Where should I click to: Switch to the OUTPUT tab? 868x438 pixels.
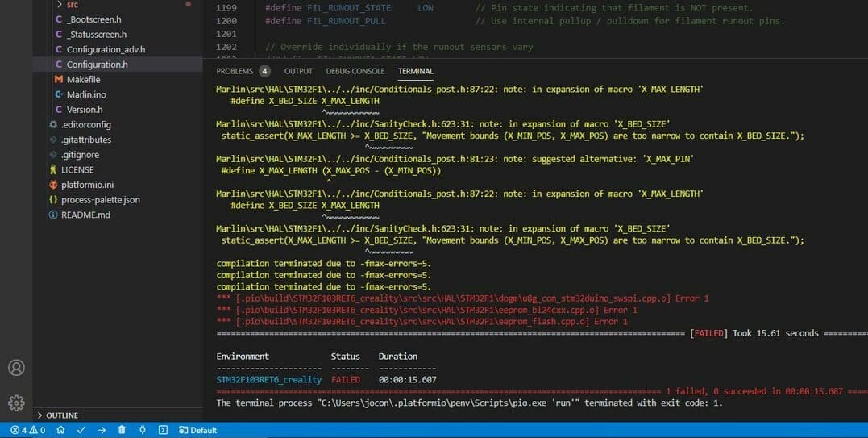298,71
